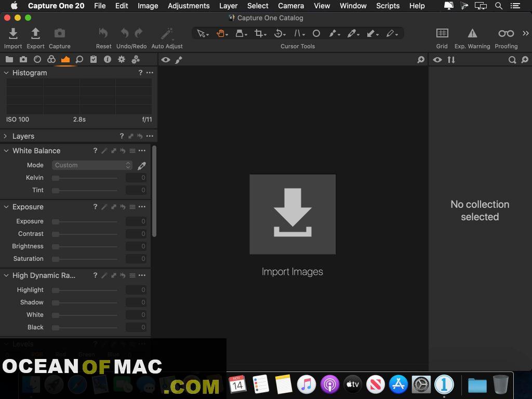Open the Batch gears tool tab
The width and height of the screenshot is (532, 399).
pos(136,60)
